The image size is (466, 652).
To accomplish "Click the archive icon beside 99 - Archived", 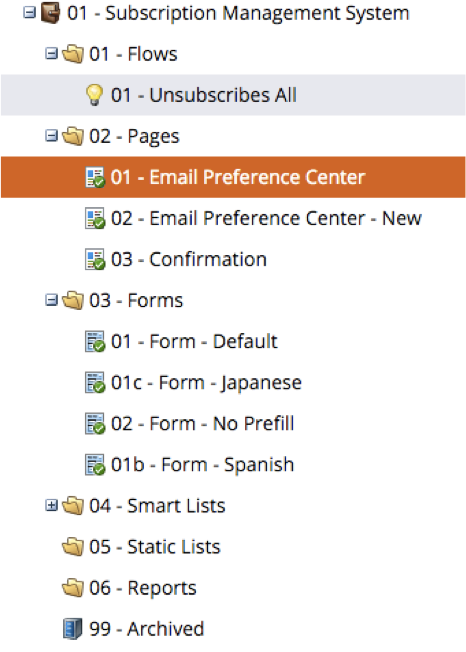I will (72, 628).
